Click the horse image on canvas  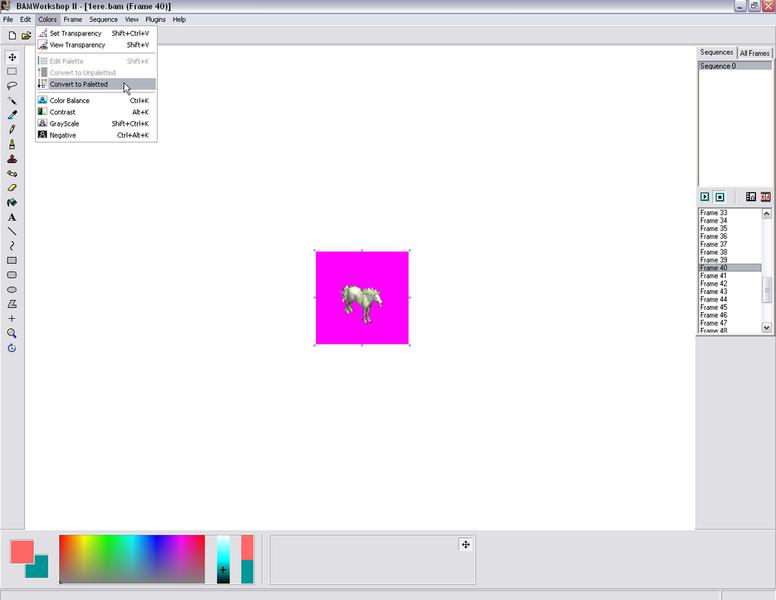click(x=362, y=303)
